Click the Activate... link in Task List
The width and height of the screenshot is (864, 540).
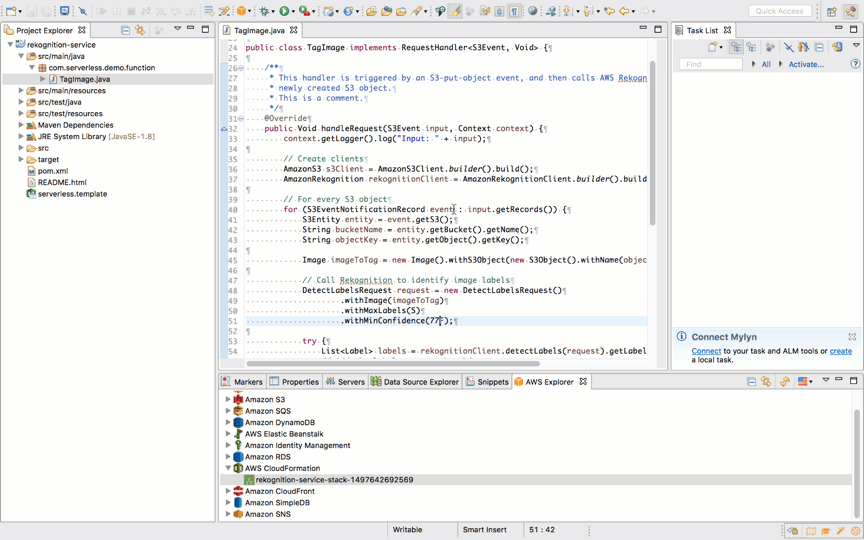[x=806, y=64]
